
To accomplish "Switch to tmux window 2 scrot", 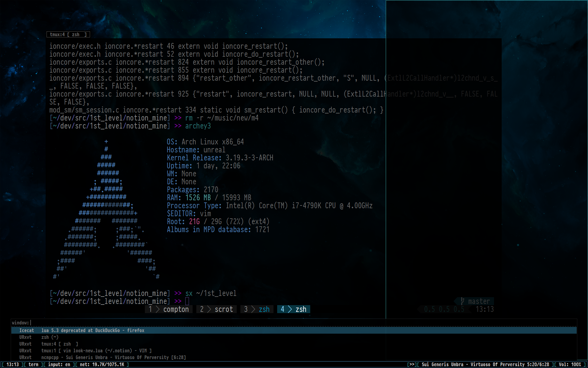I will point(217,309).
